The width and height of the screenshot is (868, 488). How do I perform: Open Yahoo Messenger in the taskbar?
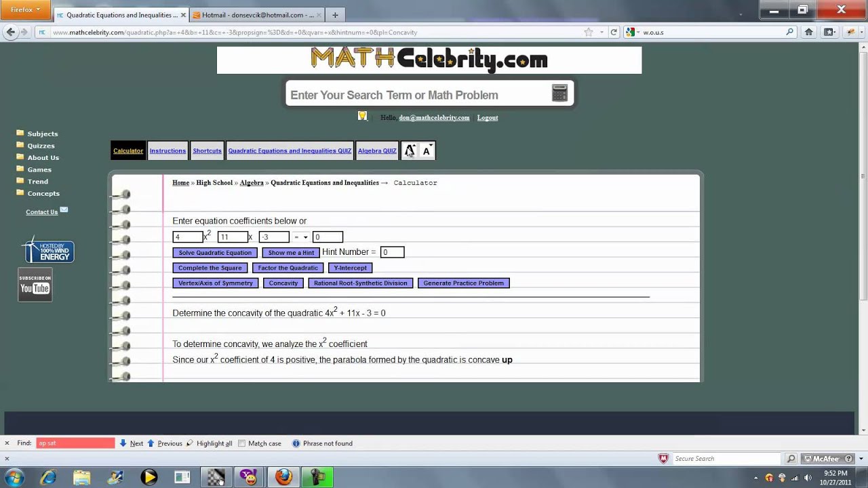[250, 477]
